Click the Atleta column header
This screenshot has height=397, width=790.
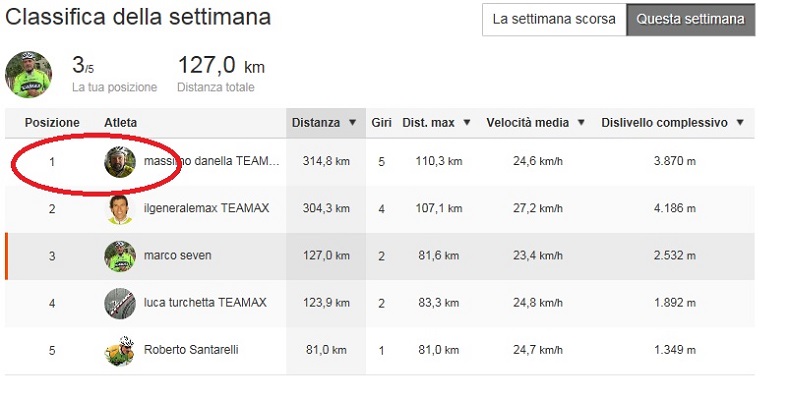120,122
